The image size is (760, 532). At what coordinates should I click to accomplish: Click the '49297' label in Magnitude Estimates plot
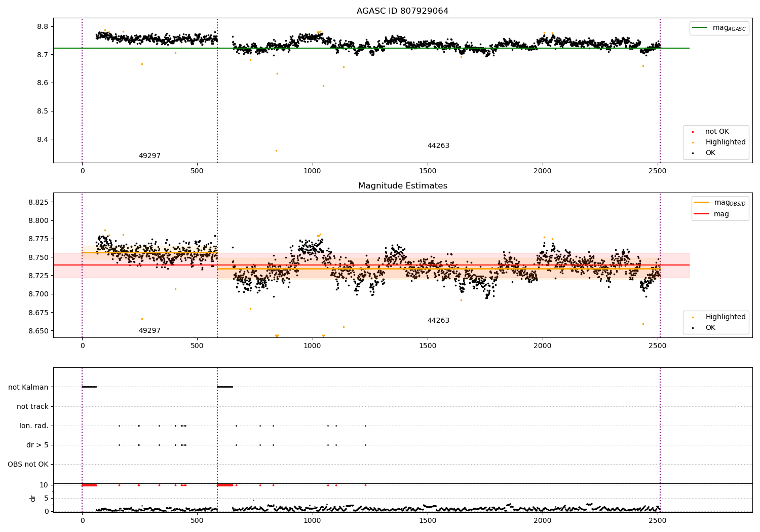tap(149, 331)
